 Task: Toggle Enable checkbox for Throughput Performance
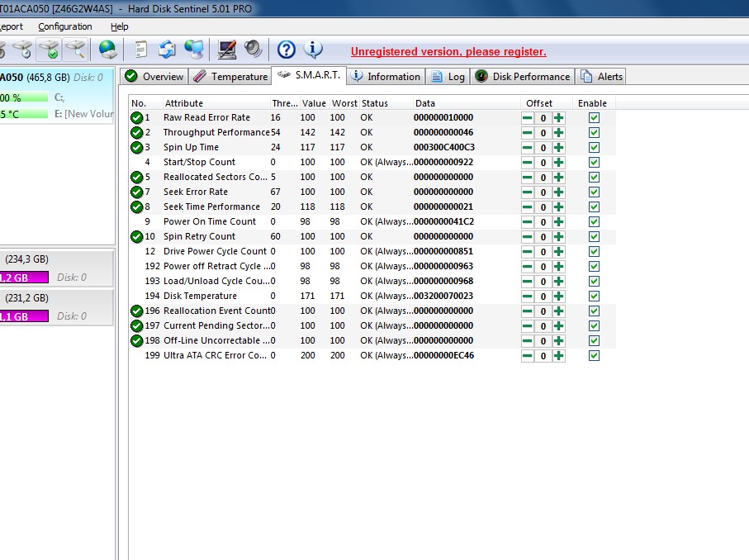click(594, 133)
